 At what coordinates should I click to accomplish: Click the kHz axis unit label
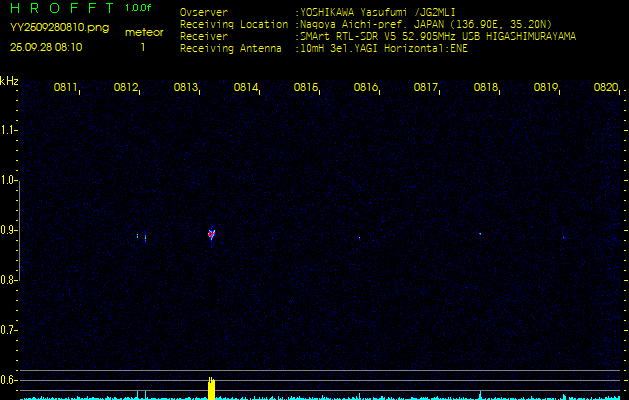point(10,81)
